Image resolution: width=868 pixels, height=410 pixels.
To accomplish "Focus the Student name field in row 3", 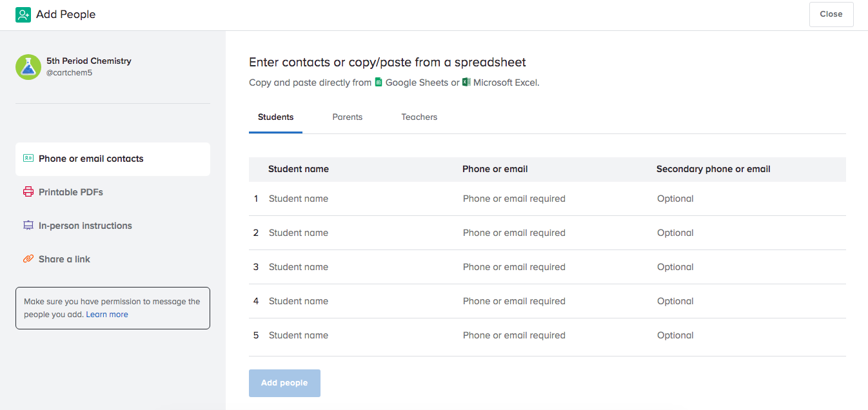I will click(x=360, y=267).
